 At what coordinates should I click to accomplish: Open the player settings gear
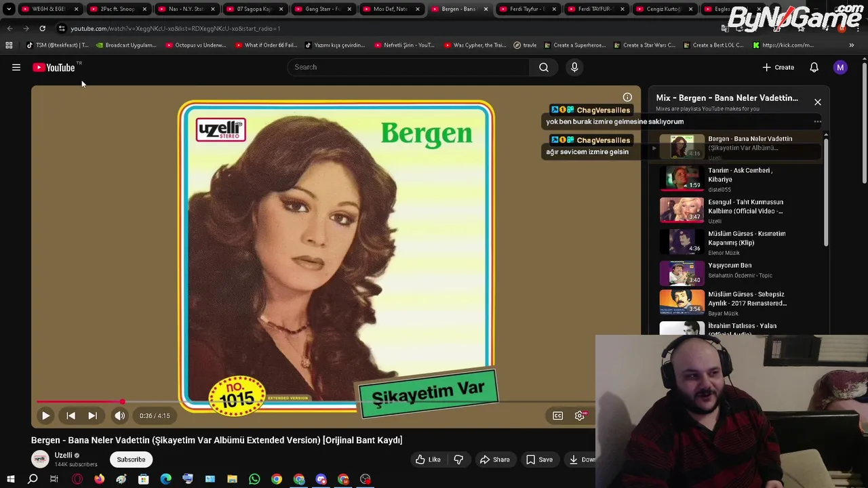[580, 415]
